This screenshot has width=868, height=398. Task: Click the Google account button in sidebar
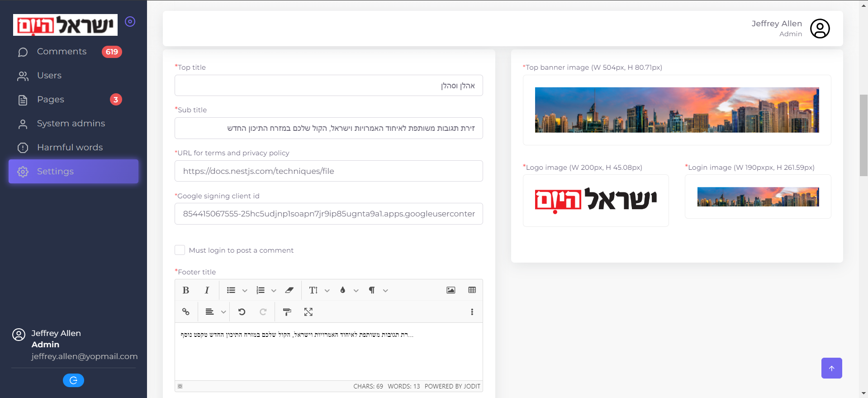point(73,380)
